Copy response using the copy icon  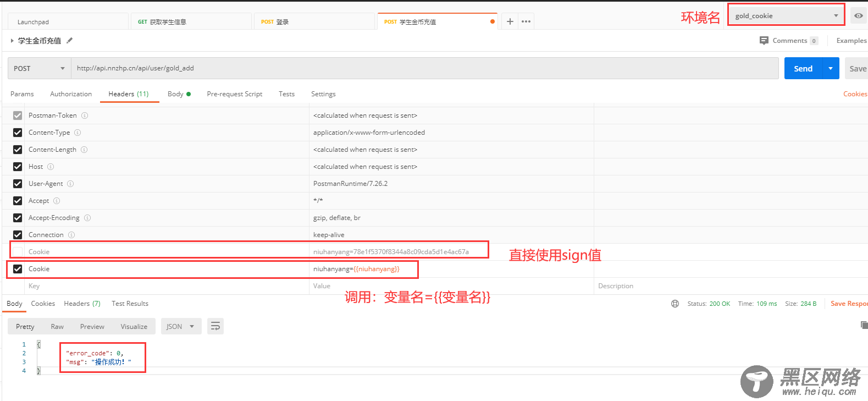click(x=864, y=325)
